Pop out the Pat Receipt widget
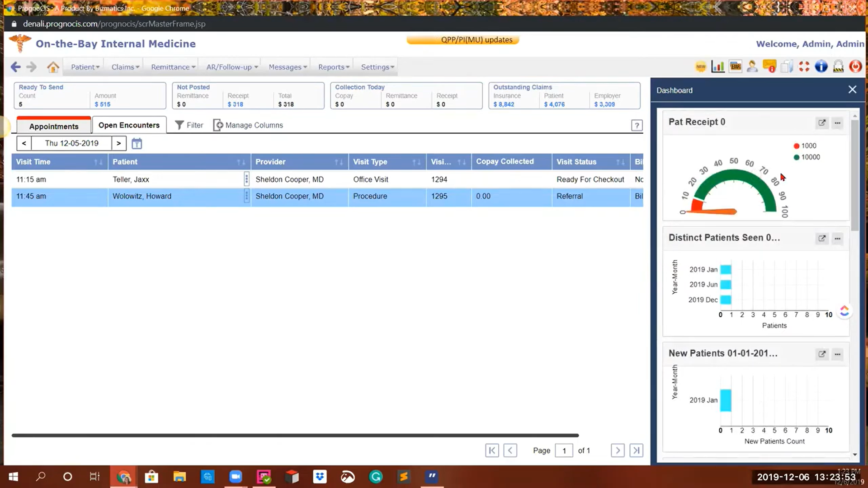 pos(822,122)
